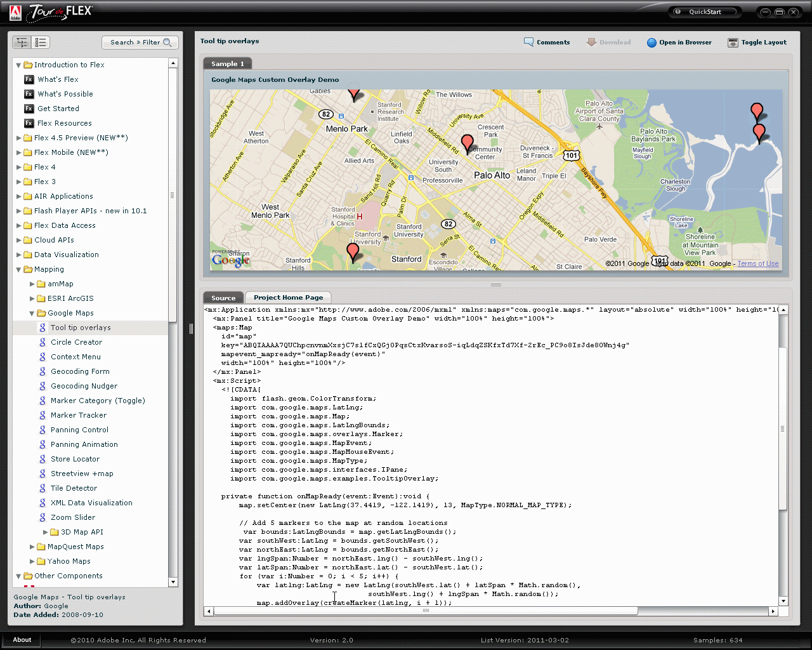Viewport: 812px width, 650px height.
Task: Select the Tool tip overlays sample
Action: (x=81, y=328)
